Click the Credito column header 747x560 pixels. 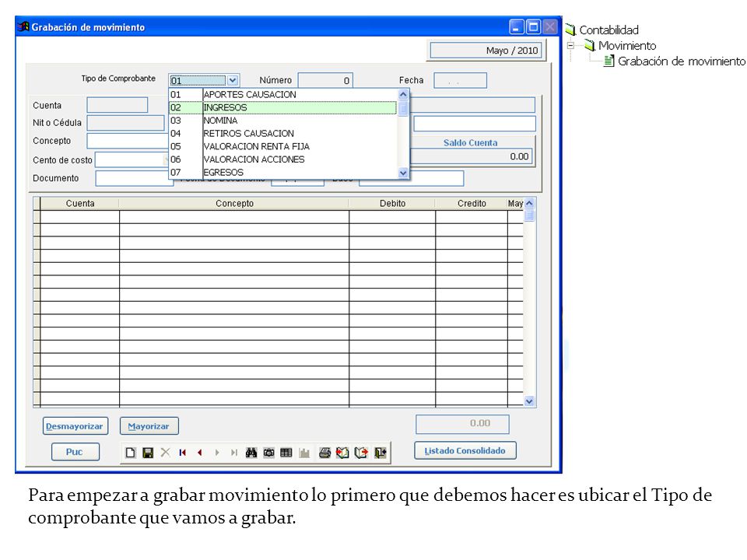pos(472,203)
